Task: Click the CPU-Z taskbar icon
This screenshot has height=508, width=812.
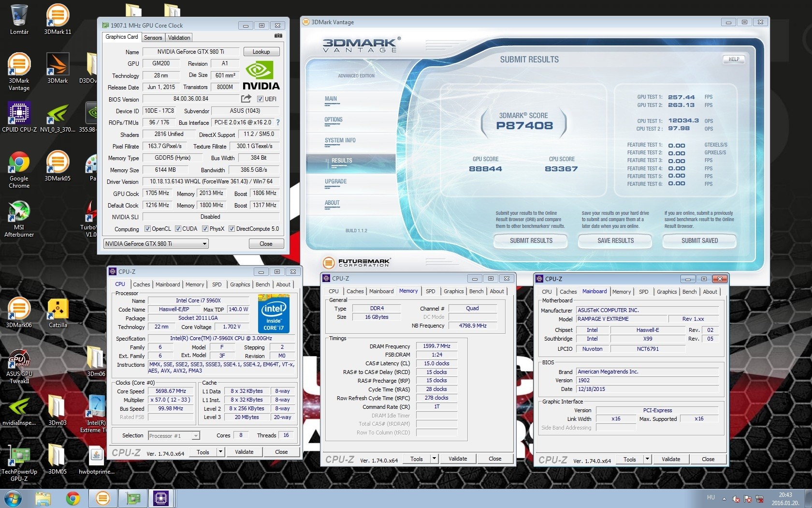Action: pos(161,498)
